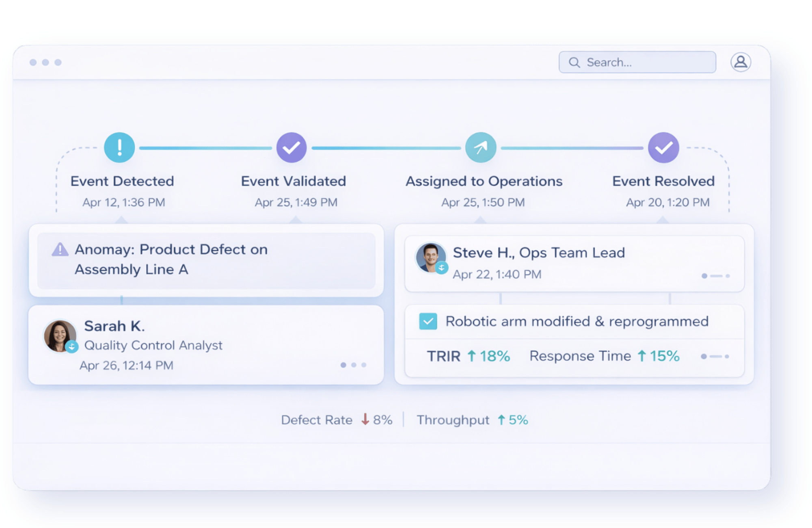Toggle the red down arrow beside Defect Rate
Screen dimensions: 812x528
(365, 420)
